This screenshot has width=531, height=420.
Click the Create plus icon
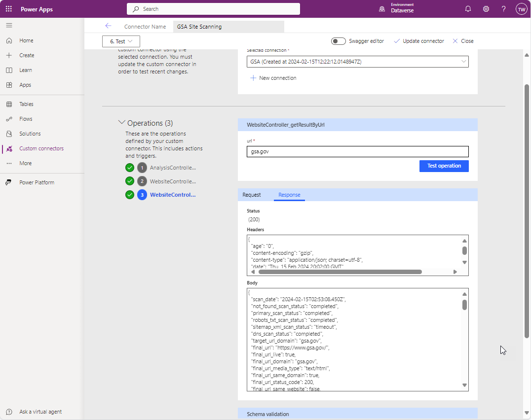click(9, 56)
